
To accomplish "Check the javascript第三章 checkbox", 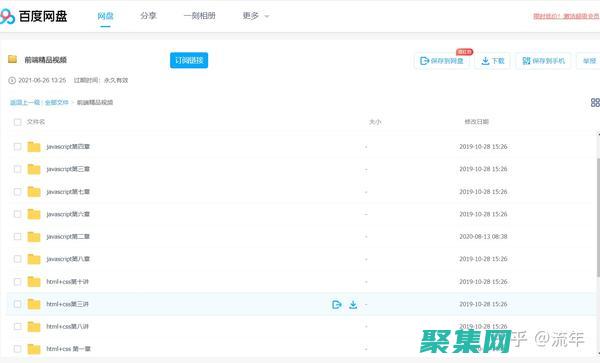I will (x=17, y=169).
